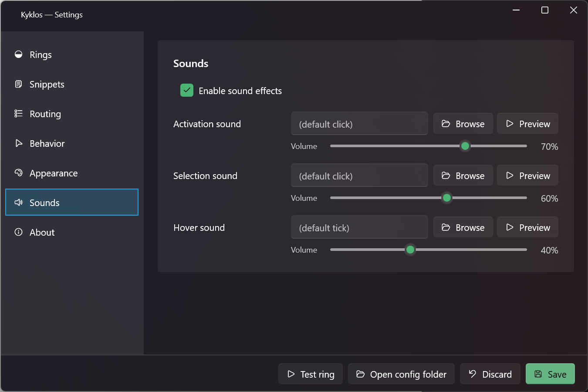Go to the Routing section
Image resolution: width=588 pixels, height=392 pixels.
72,114
